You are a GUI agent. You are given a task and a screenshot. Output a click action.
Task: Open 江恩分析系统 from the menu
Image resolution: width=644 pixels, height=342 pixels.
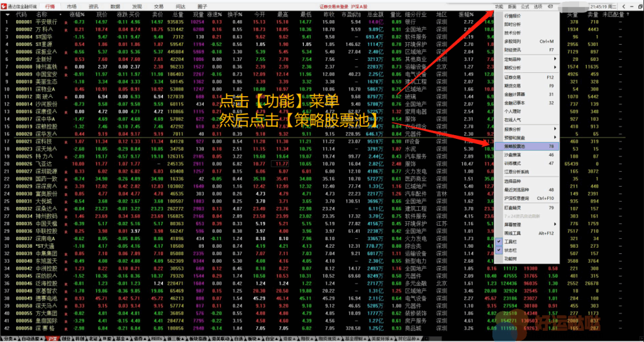[528, 172]
